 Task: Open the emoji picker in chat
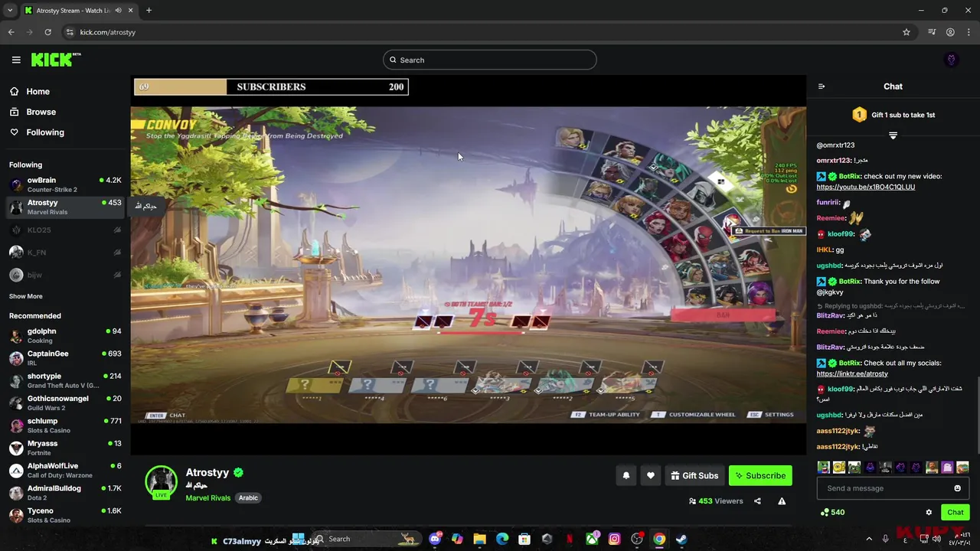click(x=957, y=488)
